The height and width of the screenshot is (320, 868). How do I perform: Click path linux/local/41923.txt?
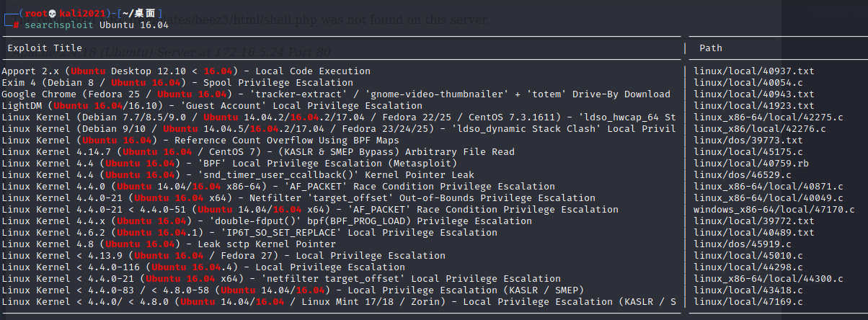(754, 106)
